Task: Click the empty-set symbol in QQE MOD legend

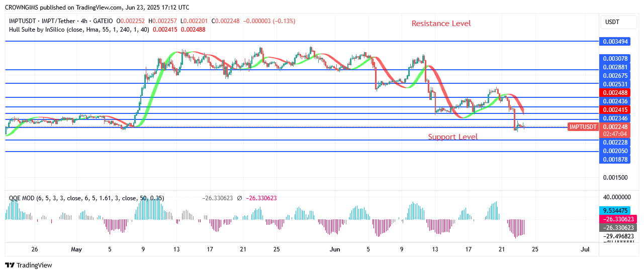Action: 239,198
